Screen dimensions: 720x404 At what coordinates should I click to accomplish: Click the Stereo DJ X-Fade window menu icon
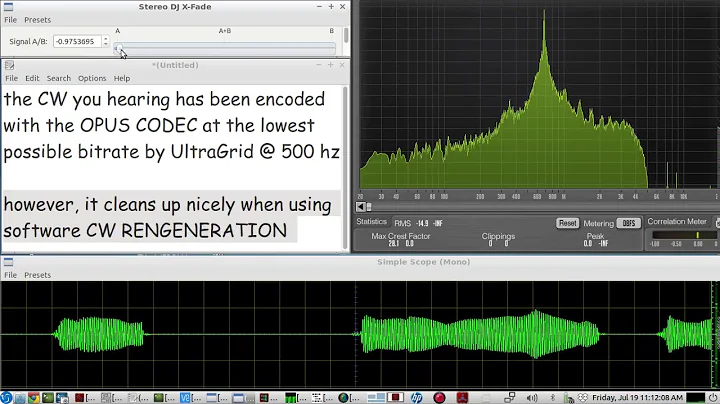click(x=8, y=7)
